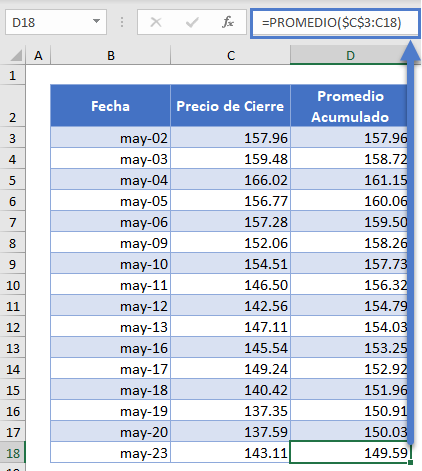Open the Insert Function fx icon
Image resolution: width=422 pixels, height=471 pixels.
(228, 22)
